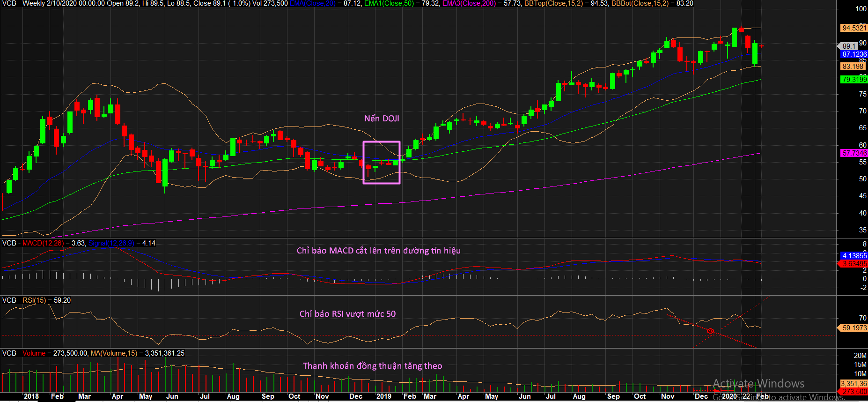Click the Volume = 273,500.00 pane label
868x402 pixels.
pos(45,353)
